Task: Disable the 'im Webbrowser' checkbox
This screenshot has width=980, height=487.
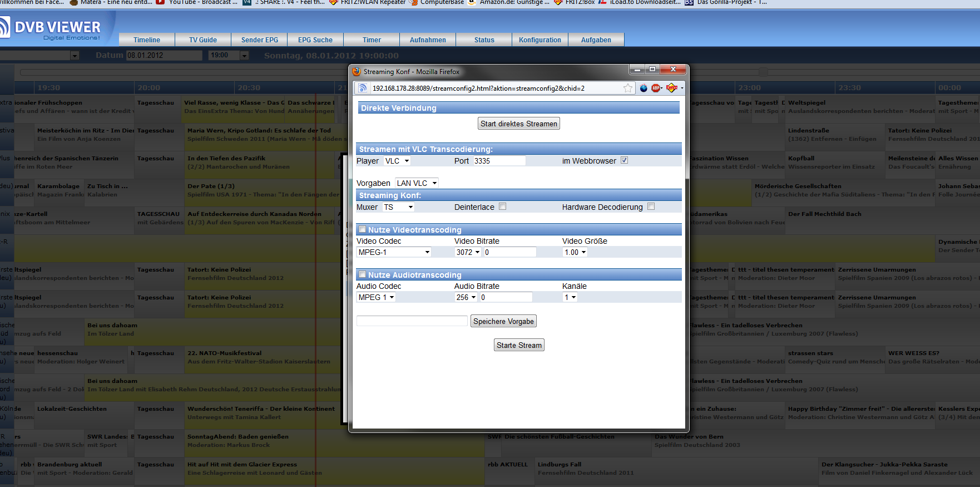Action: [624, 160]
